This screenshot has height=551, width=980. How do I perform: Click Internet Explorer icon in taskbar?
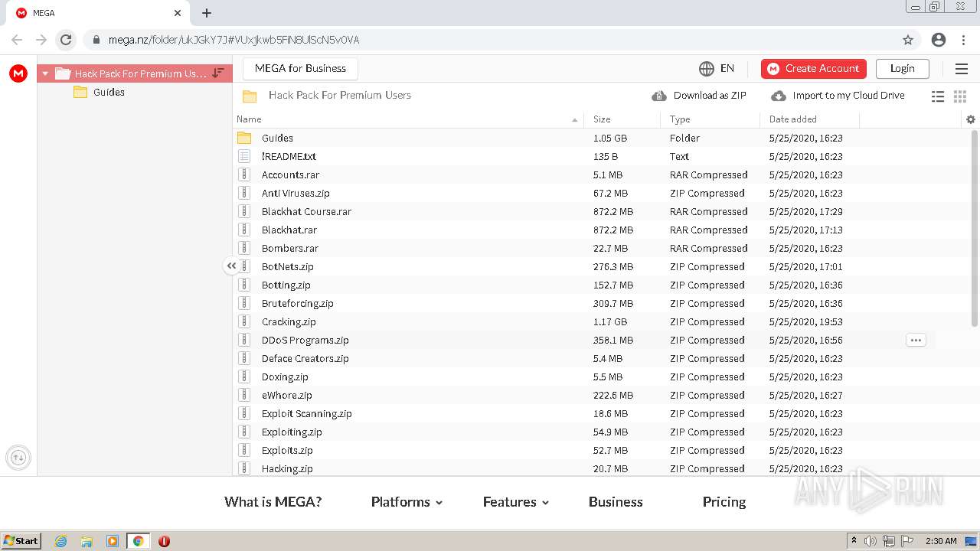[x=60, y=541]
